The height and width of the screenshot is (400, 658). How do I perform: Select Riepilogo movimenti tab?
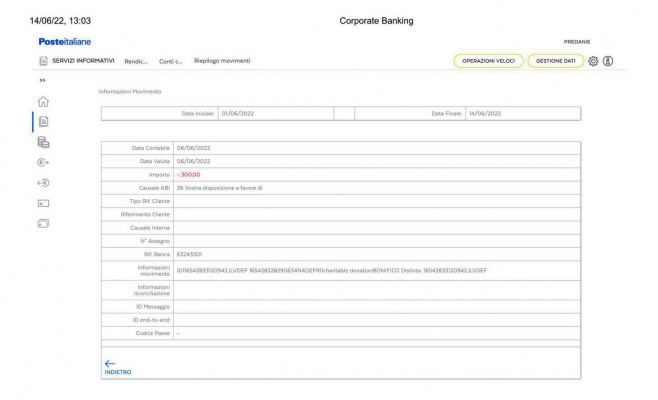221,62
